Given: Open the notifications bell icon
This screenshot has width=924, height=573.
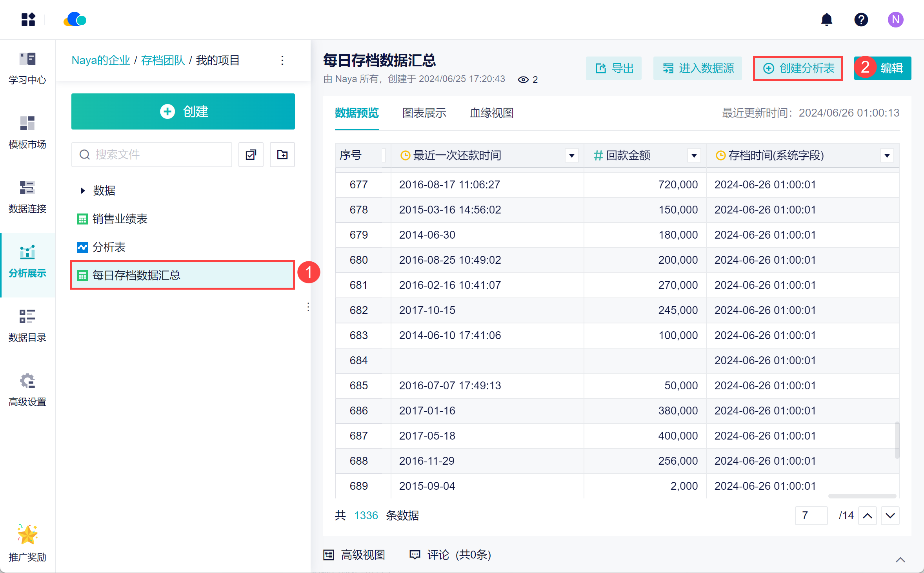Looking at the screenshot, I should 826,20.
